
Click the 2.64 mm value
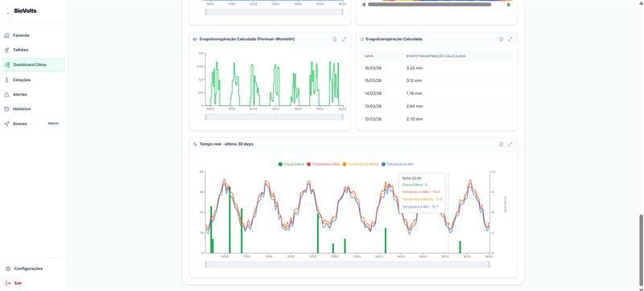414,106
